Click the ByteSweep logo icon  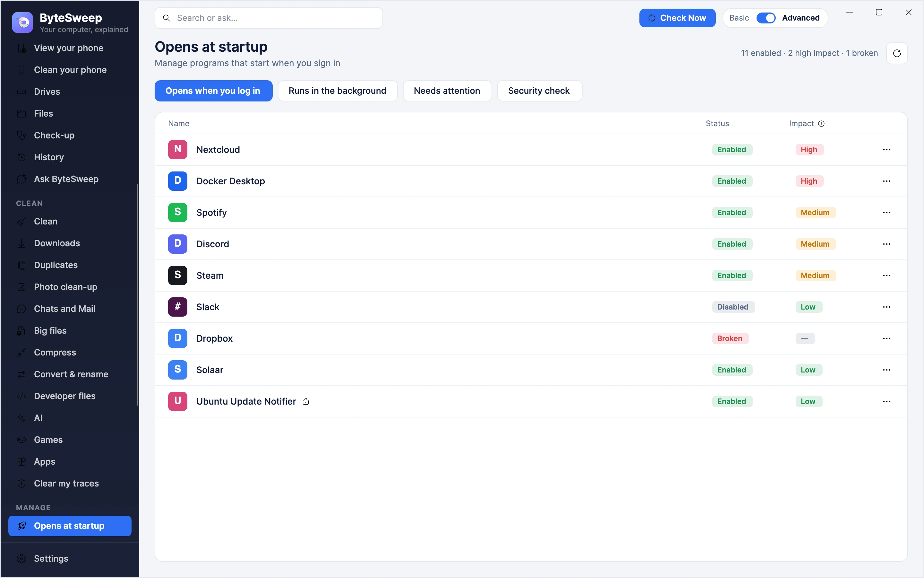pos(22,22)
